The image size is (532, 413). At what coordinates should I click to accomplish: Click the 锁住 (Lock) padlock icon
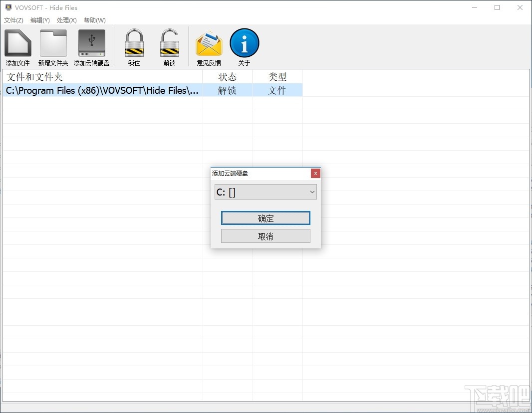[133, 45]
